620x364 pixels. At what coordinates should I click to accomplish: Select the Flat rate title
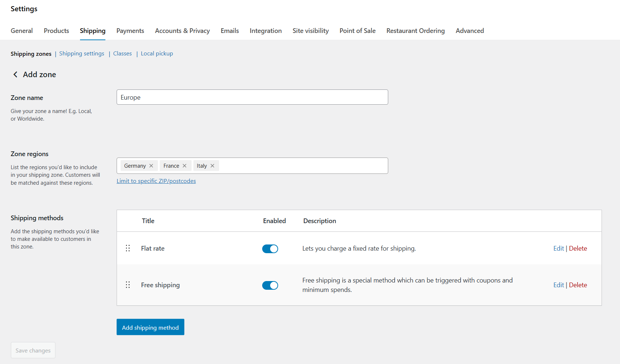coord(153,248)
